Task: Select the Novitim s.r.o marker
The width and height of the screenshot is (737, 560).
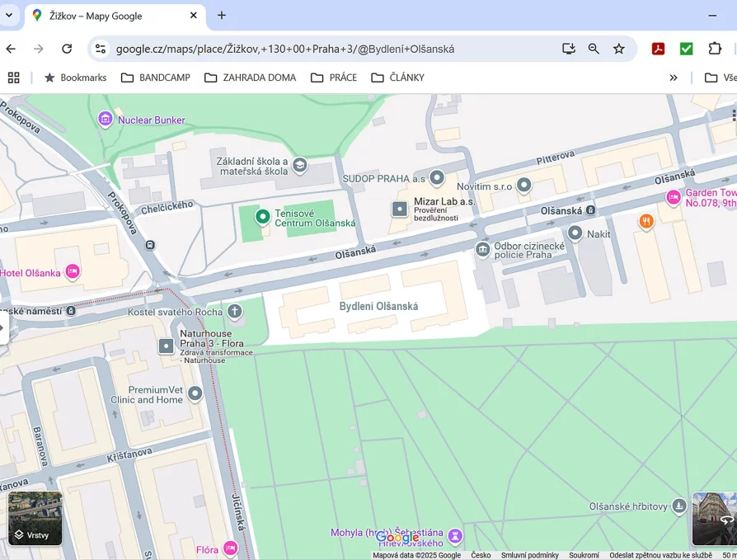Action: tap(524, 186)
